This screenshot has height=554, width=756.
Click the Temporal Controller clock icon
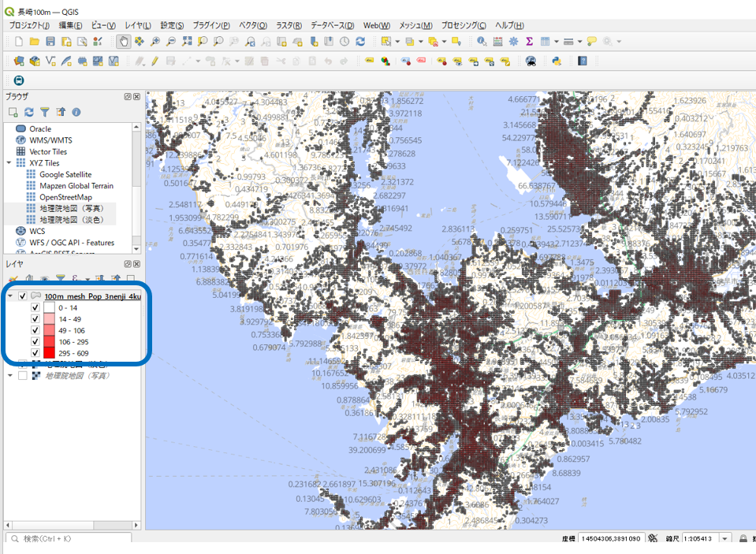click(x=344, y=42)
